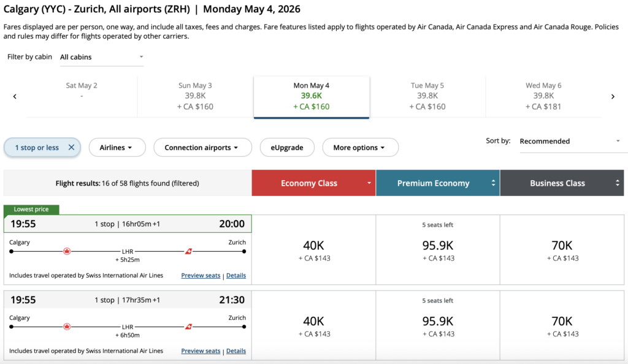Select the Tue May 5 date tab
This screenshot has height=364, width=628.
click(x=427, y=96)
